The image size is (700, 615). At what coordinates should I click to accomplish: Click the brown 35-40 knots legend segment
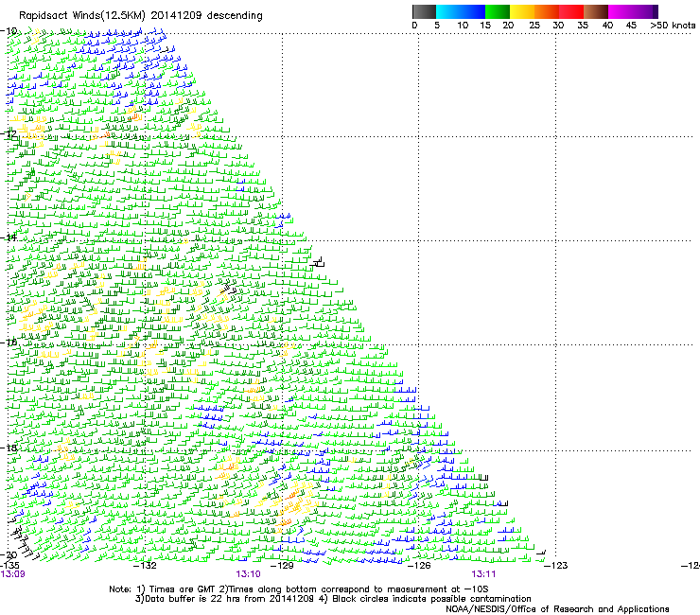[596, 11]
